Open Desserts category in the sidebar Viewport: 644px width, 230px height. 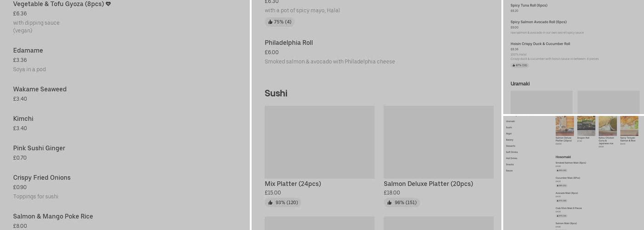pyautogui.click(x=511, y=146)
